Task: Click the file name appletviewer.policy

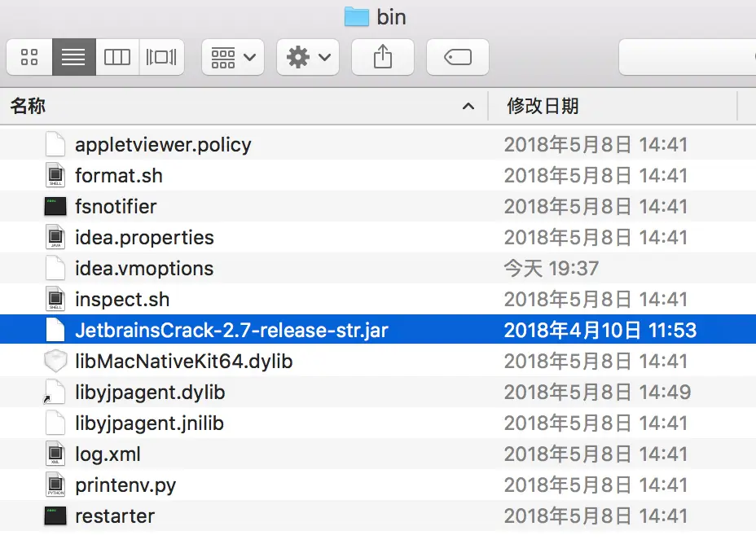Action: tap(163, 145)
